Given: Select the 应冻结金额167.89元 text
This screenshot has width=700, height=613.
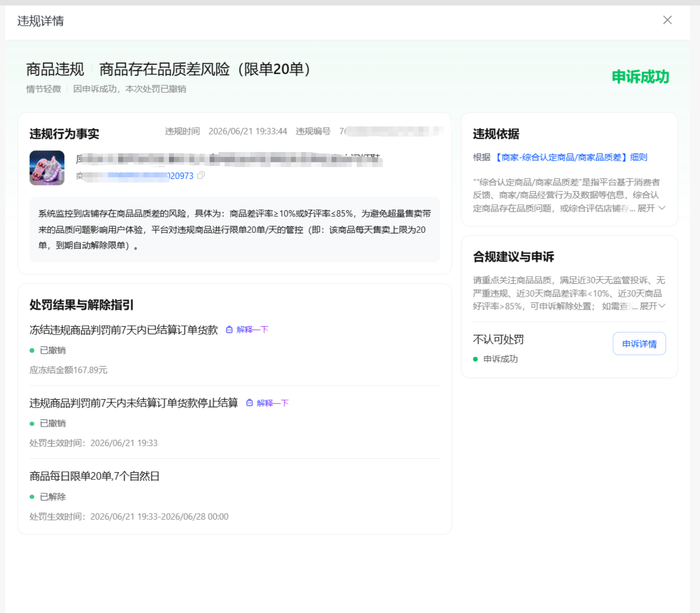Looking at the screenshot, I should coord(68,370).
